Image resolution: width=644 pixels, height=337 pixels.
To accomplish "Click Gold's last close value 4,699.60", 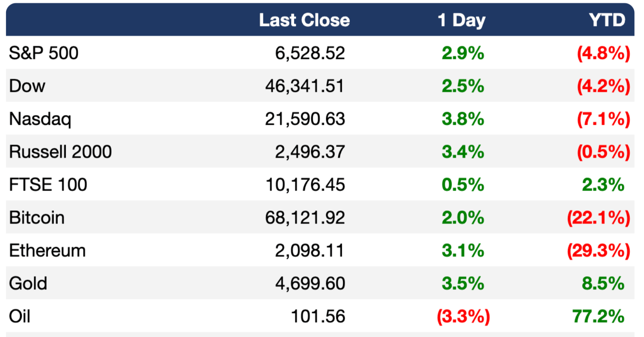I will point(310,284).
